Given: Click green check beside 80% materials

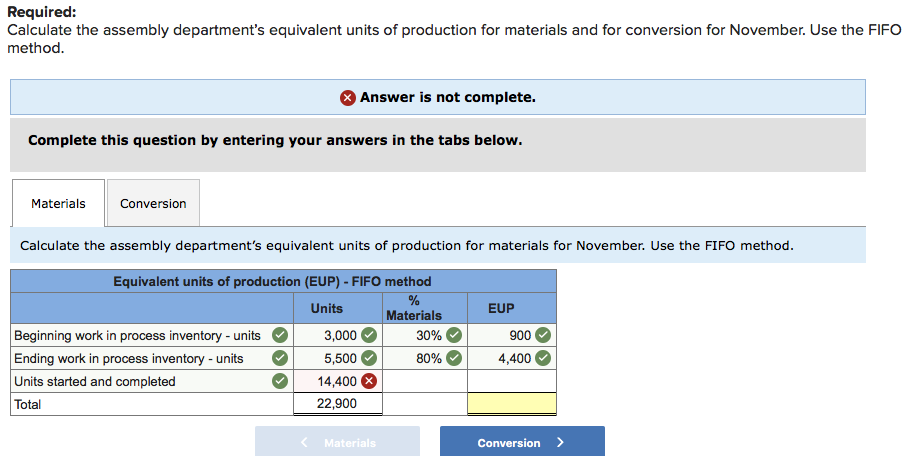Looking at the screenshot, I should pos(454,358).
